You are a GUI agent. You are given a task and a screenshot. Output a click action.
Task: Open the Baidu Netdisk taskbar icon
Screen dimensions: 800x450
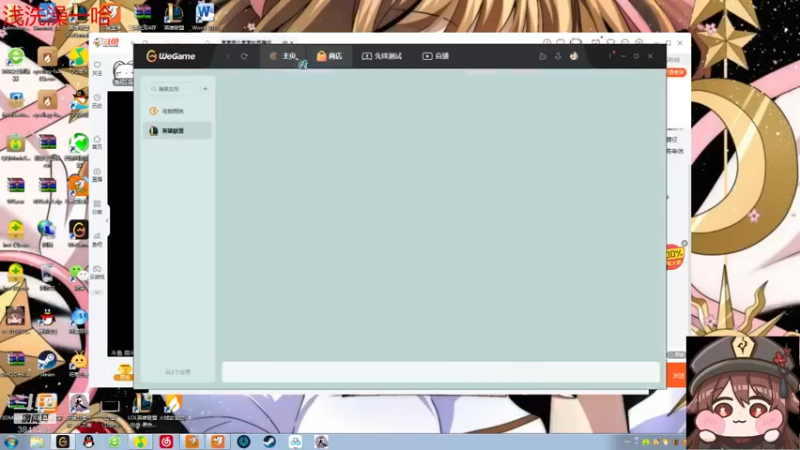295,442
